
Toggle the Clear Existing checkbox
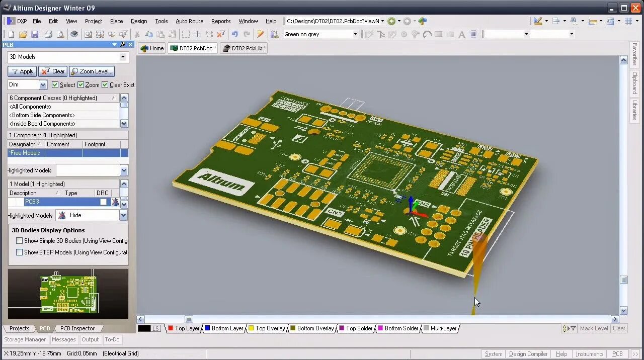pyautogui.click(x=105, y=85)
